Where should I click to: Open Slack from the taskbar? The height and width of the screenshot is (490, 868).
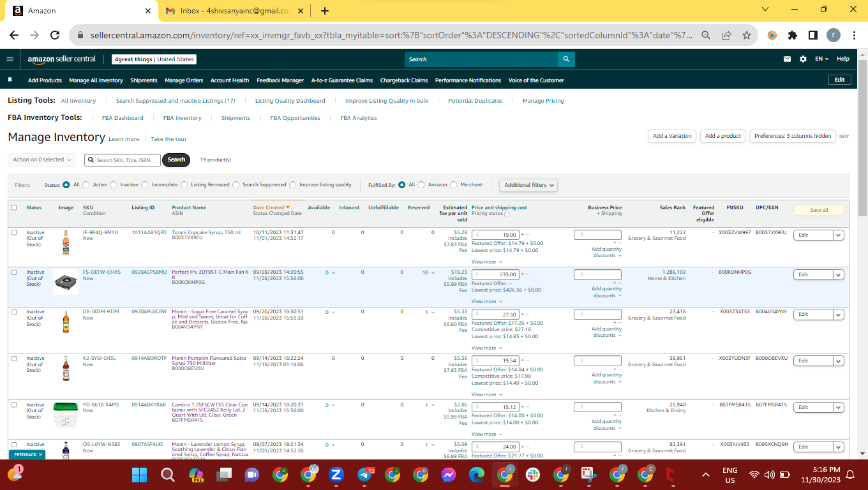coord(533,475)
